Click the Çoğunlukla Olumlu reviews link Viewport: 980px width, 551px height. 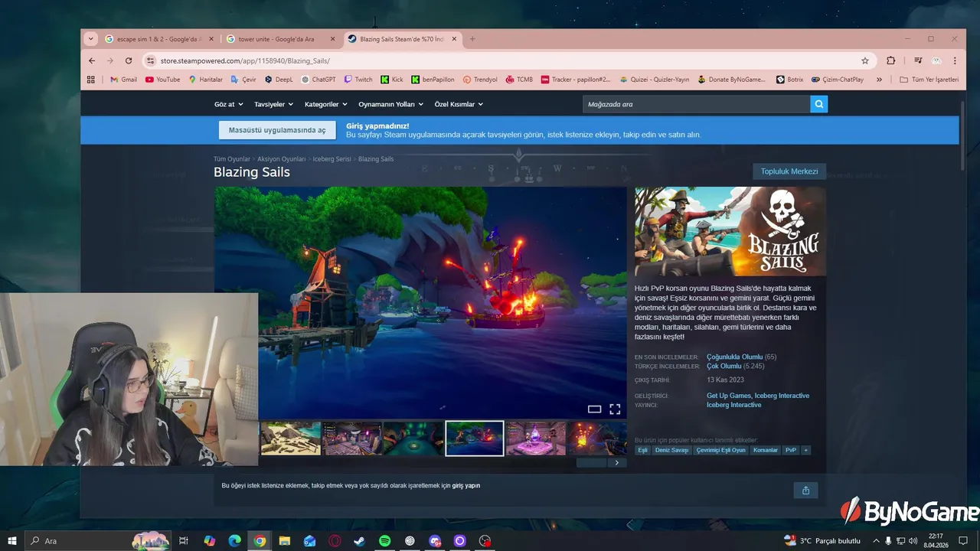(734, 357)
